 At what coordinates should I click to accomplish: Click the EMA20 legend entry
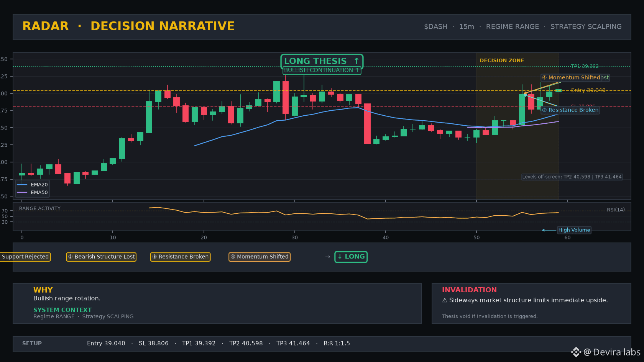[x=33, y=185]
